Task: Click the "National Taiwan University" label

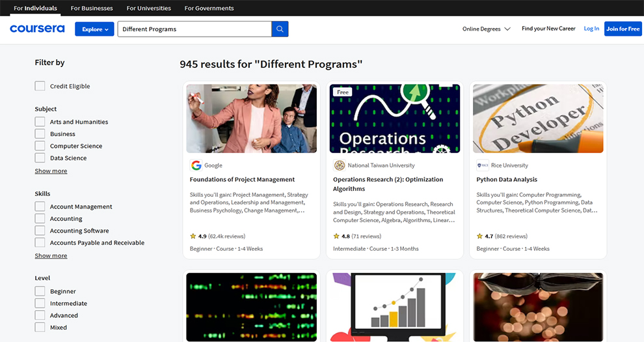Action: tap(381, 165)
